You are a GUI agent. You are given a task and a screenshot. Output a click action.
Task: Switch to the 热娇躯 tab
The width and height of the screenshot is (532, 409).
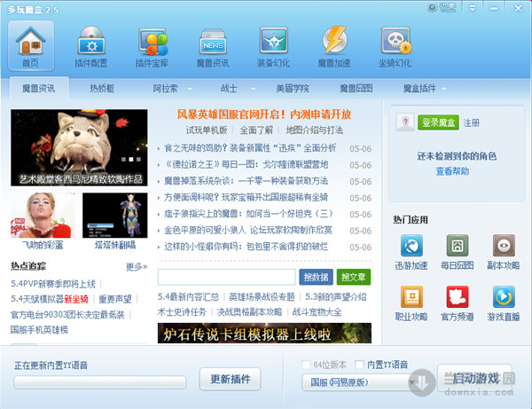(102, 89)
